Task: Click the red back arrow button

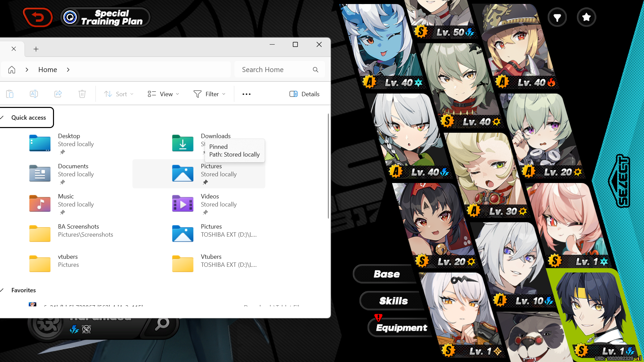Action: (x=38, y=17)
